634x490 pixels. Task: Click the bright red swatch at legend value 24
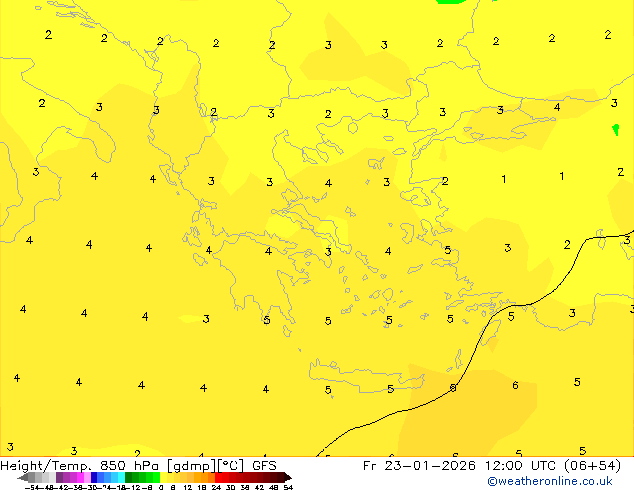[x=218, y=477]
